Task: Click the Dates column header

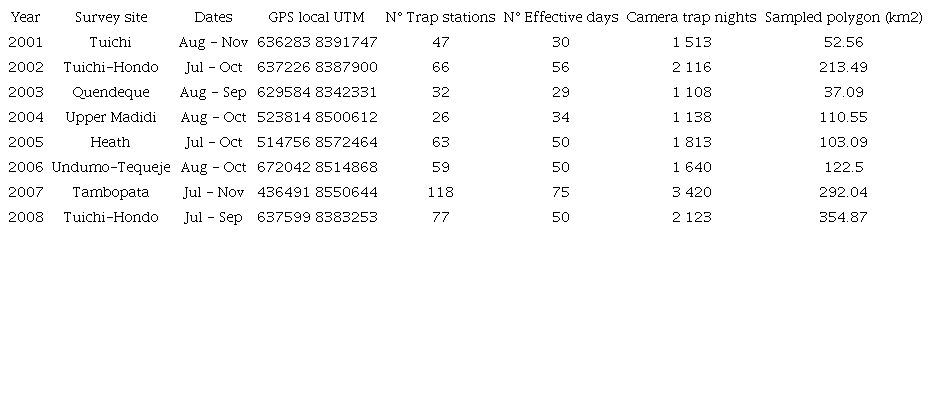Action: click(213, 17)
